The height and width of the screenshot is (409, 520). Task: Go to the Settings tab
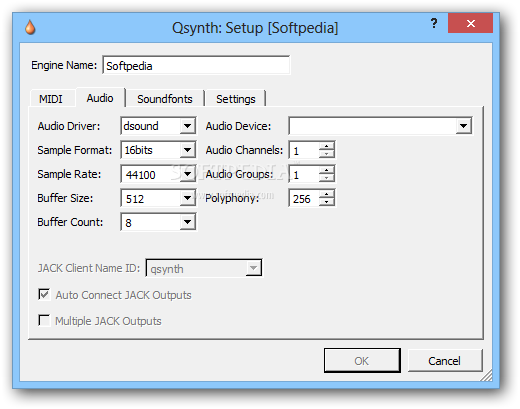tap(236, 99)
